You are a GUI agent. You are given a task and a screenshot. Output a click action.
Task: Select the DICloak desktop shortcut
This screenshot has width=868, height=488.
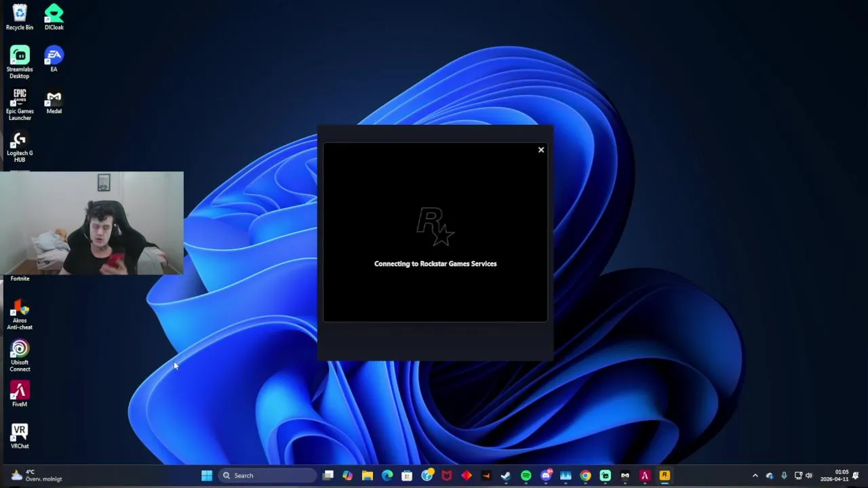[54, 18]
